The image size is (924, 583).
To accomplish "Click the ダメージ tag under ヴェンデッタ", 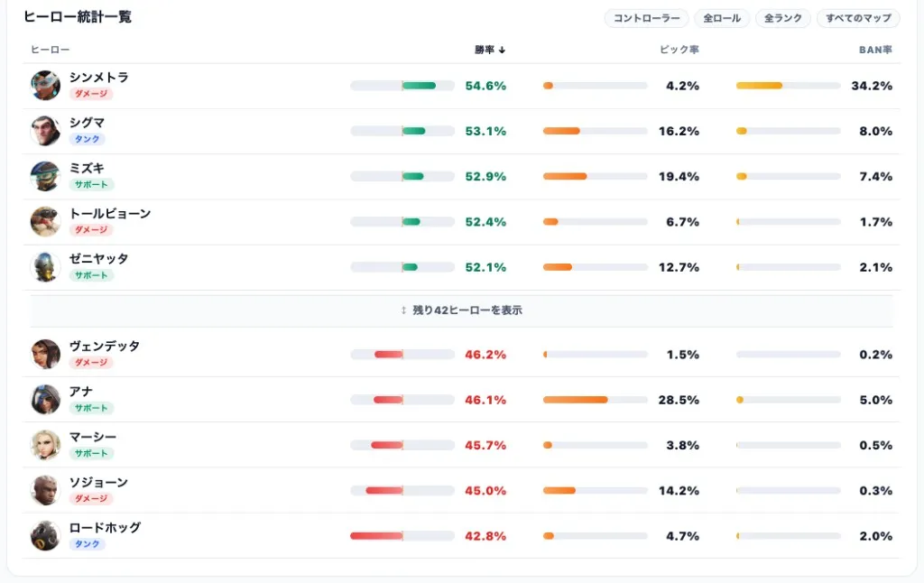I will 91,363.
